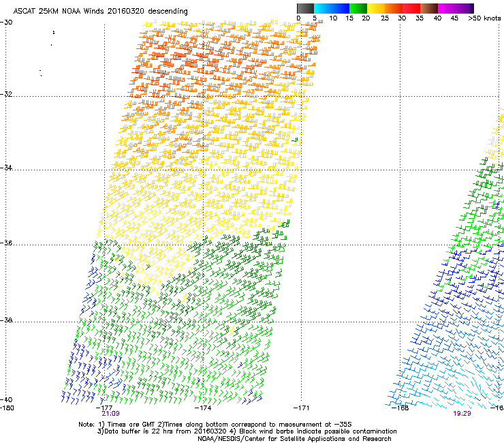Image resolution: width=504 pixels, height=443 pixels.
Task: Click the 'NOAA/NESDIS/Center for Satellite Applications and Research' credit
Action: click(x=294, y=439)
